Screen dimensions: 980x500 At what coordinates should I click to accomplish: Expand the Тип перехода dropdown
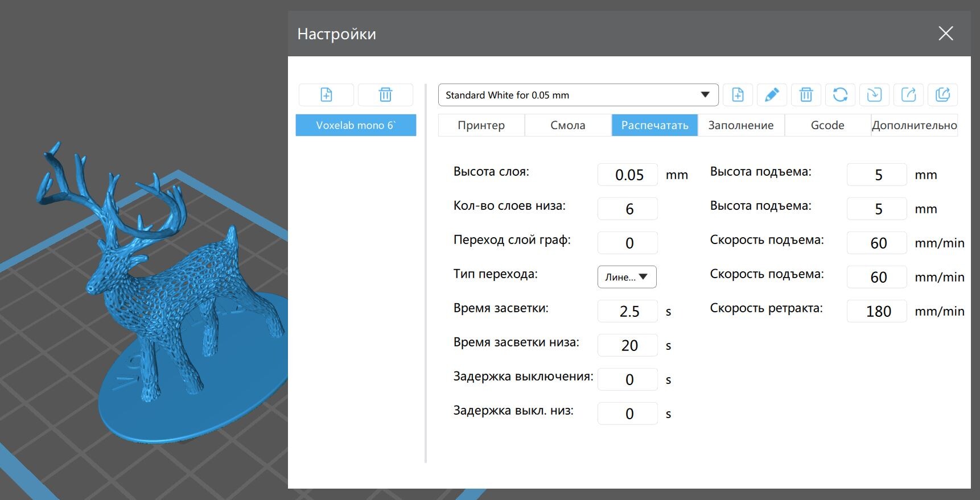pos(627,277)
